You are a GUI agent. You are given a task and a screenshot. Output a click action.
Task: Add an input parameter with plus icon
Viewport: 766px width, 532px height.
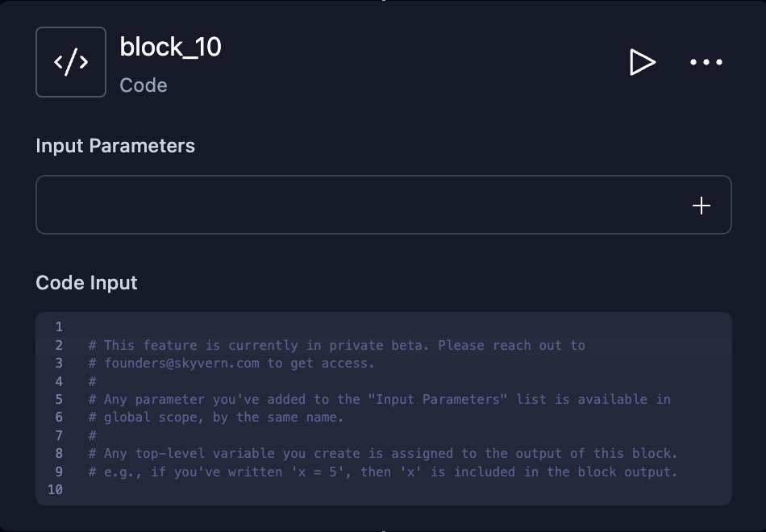[701, 206]
